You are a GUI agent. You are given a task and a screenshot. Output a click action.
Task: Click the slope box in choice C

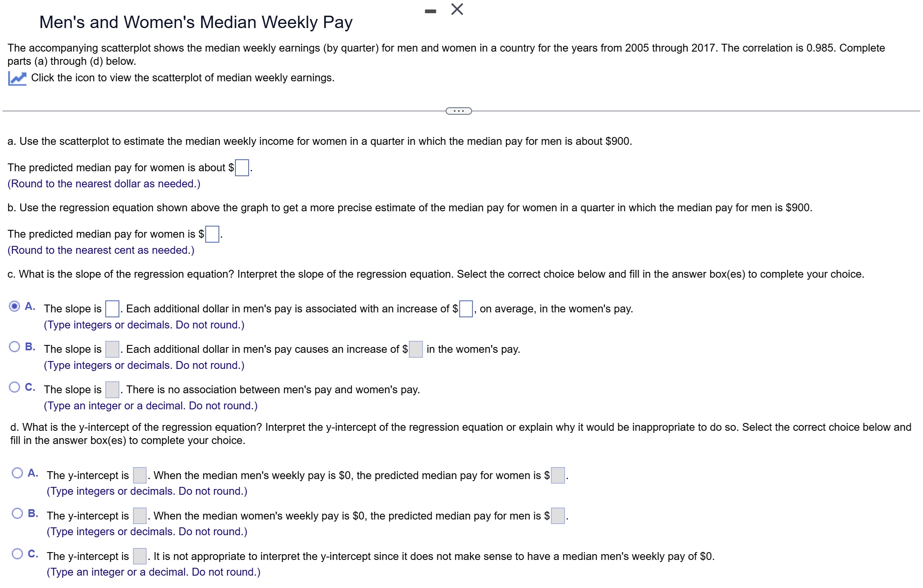click(112, 389)
